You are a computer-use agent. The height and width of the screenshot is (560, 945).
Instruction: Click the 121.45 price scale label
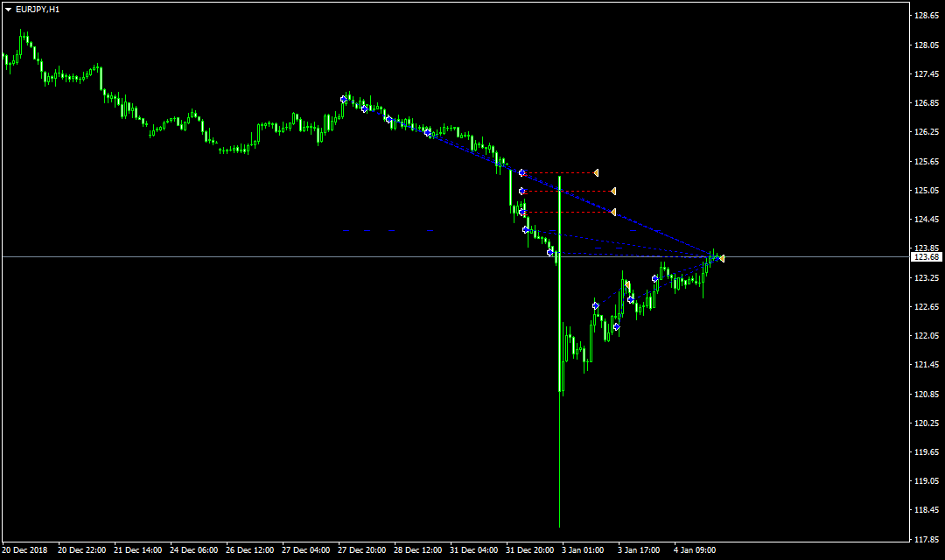pos(927,365)
